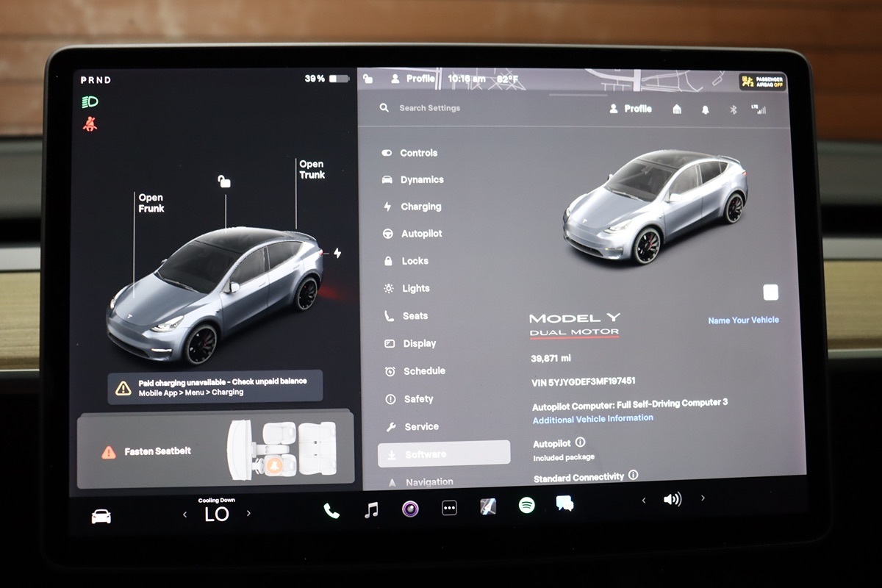Increase cabin temperature with right arrow
The image size is (882, 588).
(248, 513)
